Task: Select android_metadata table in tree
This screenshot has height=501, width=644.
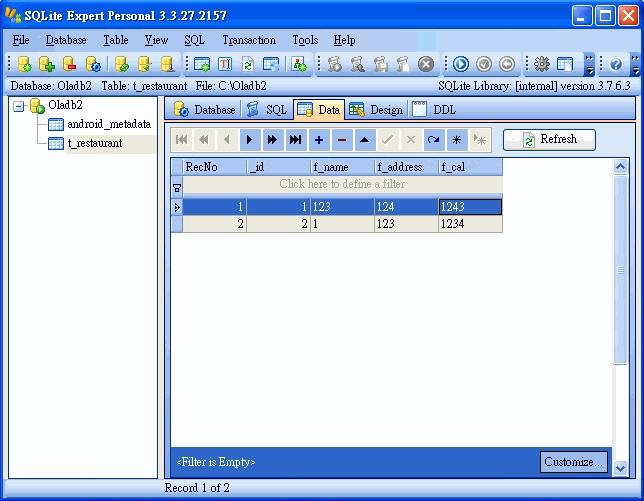Action: click(x=109, y=124)
